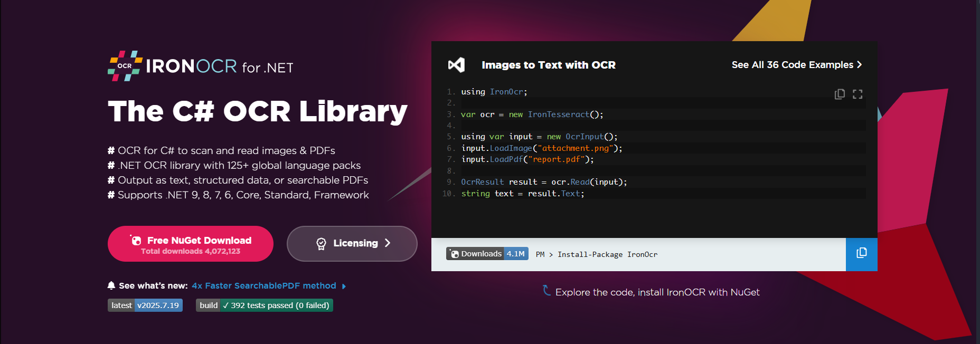Click the Images to Text with OCR title

549,65
